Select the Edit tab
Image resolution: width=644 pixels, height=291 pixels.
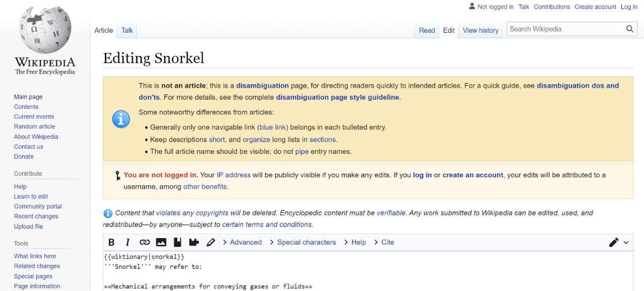pos(449,30)
